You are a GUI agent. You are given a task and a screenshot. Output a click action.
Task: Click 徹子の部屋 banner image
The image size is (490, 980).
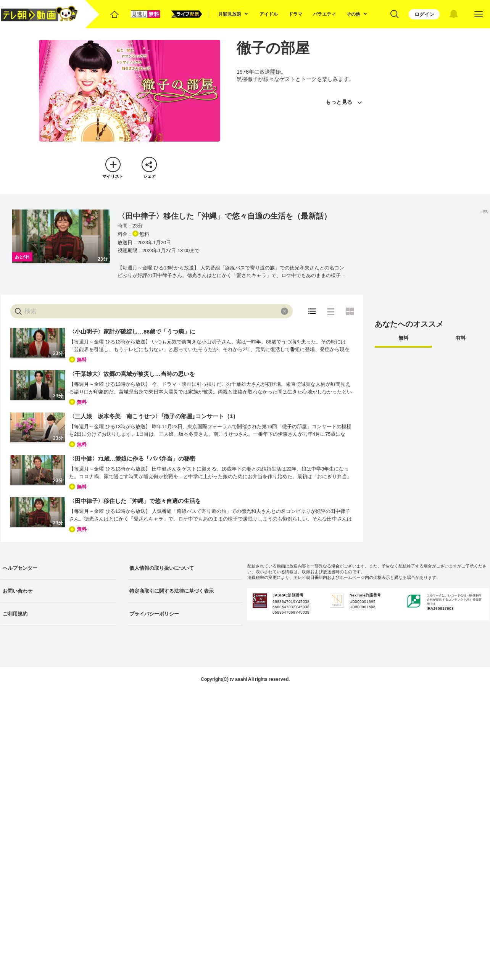[x=129, y=90]
